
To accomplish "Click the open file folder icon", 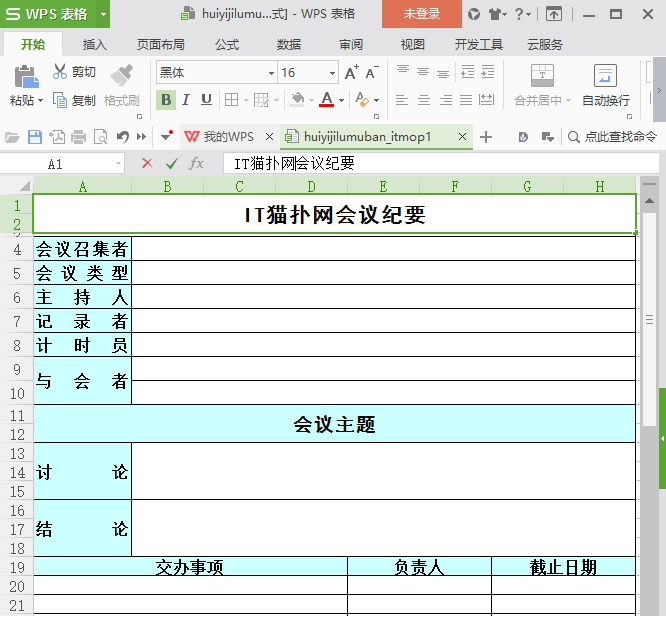I will [x=12, y=137].
